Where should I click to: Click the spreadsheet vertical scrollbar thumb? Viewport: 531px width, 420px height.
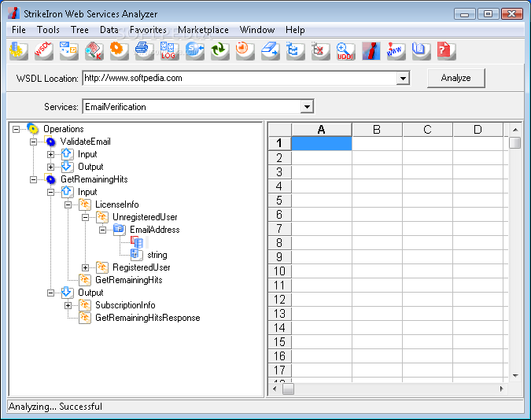pyautogui.click(x=515, y=142)
